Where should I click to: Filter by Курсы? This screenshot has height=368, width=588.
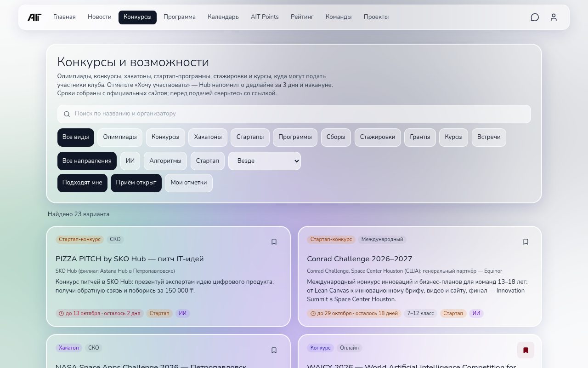click(454, 138)
